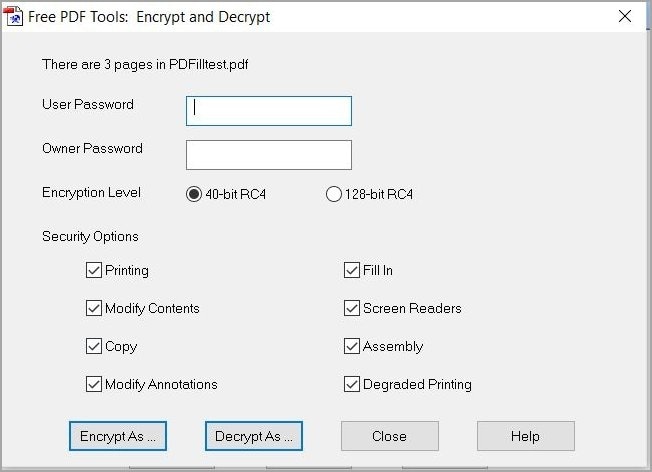Toggle Degraded Printing checkbox
Screen dimensions: 652x472
click(352, 384)
